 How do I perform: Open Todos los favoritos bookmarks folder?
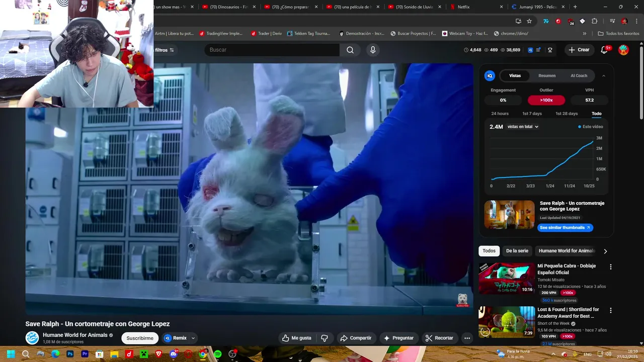[618, 34]
